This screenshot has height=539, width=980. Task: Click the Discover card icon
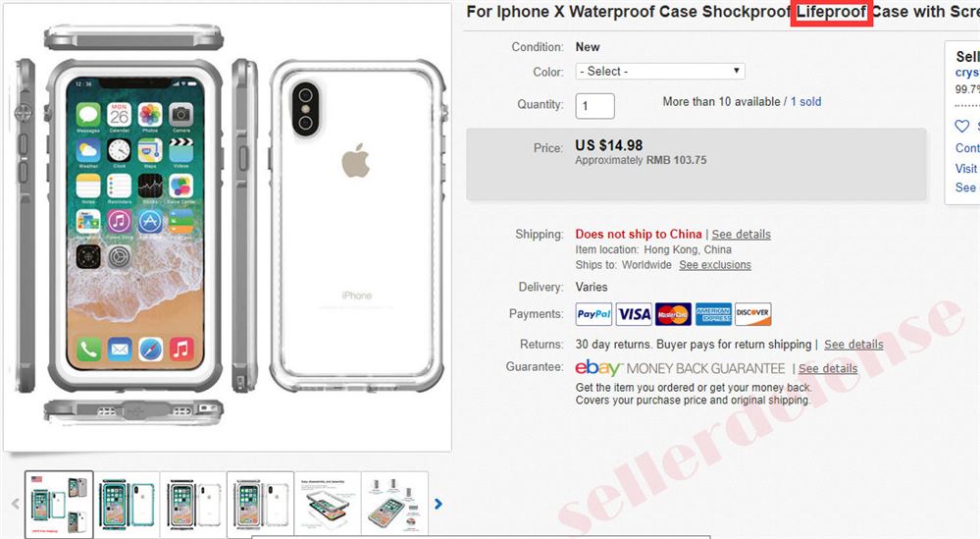[x=753, y=314]
